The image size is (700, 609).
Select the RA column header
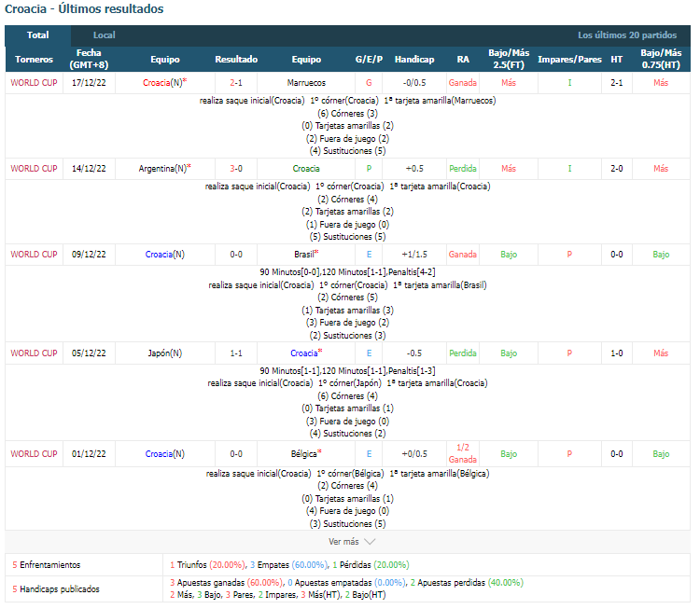(x=463, y=60)
